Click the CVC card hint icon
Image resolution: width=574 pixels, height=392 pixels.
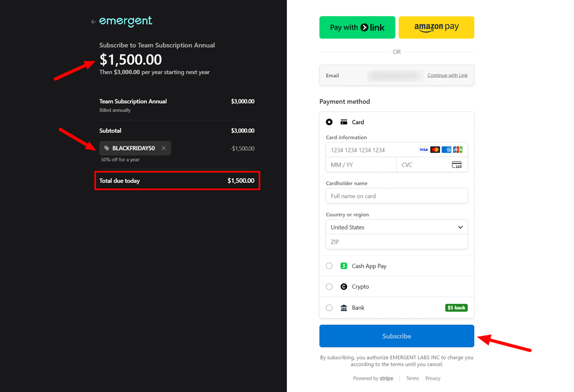(x=458, y=164)
